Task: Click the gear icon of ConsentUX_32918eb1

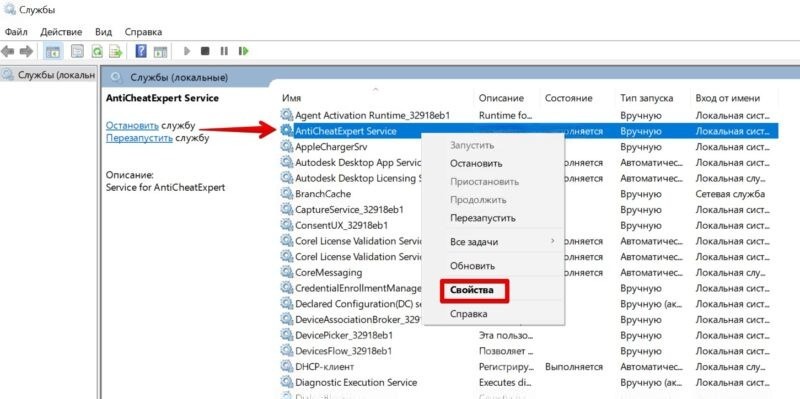Action: pyautogui.click(x=287, y=225)
